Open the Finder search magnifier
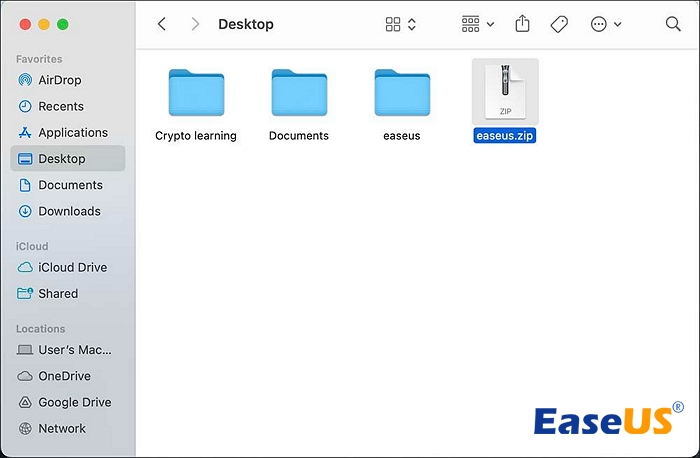Viewport: 700px width, 458px height. pyautogui.click(x=673, y=24)
